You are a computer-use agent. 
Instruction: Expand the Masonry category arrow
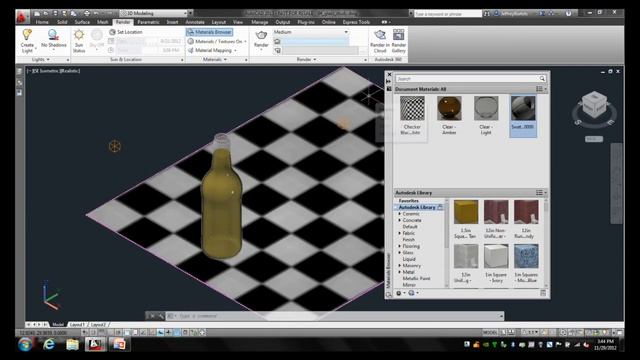[x=400, y=266]
